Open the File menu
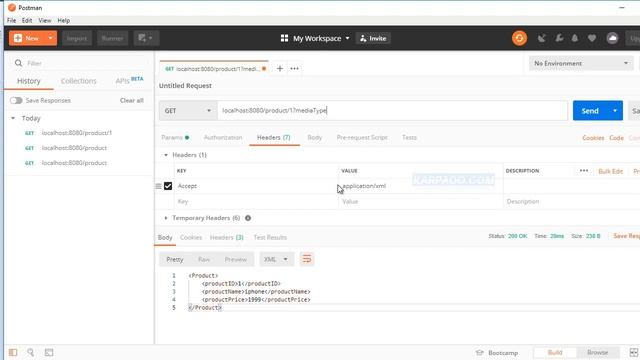Image resolution: width=640 pixels, height=360 pixels. pyautogui.click(x=11, y=20)
